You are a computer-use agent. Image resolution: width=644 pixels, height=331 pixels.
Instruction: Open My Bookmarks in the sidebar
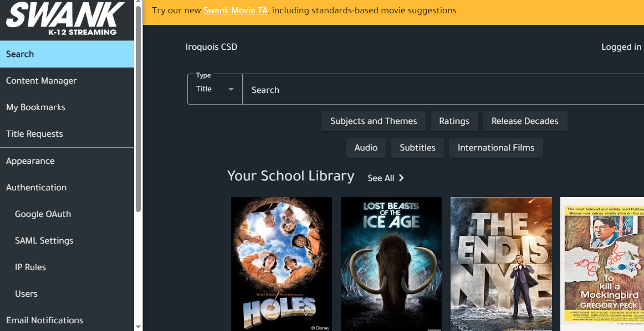(x=67, y=107)
